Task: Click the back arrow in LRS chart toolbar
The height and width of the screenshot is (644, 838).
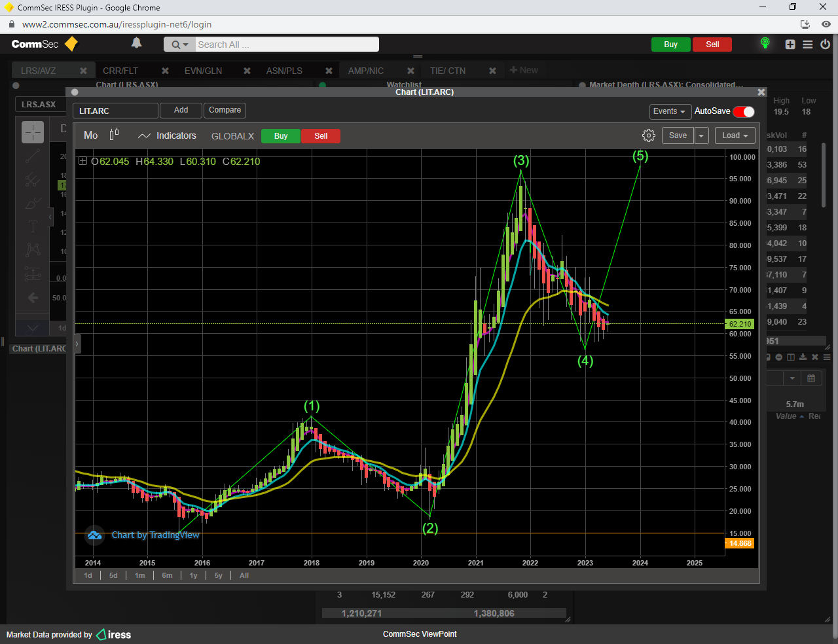Action: (x=33, y=298)
